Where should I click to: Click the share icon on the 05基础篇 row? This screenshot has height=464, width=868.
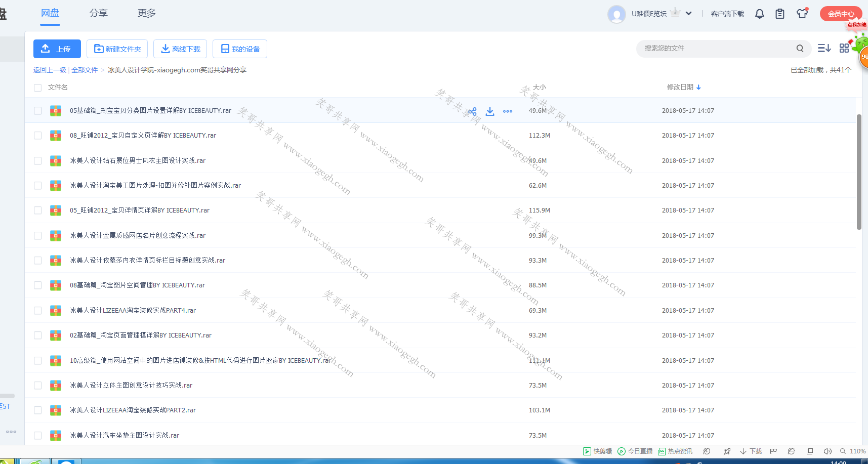pos(472,111)
